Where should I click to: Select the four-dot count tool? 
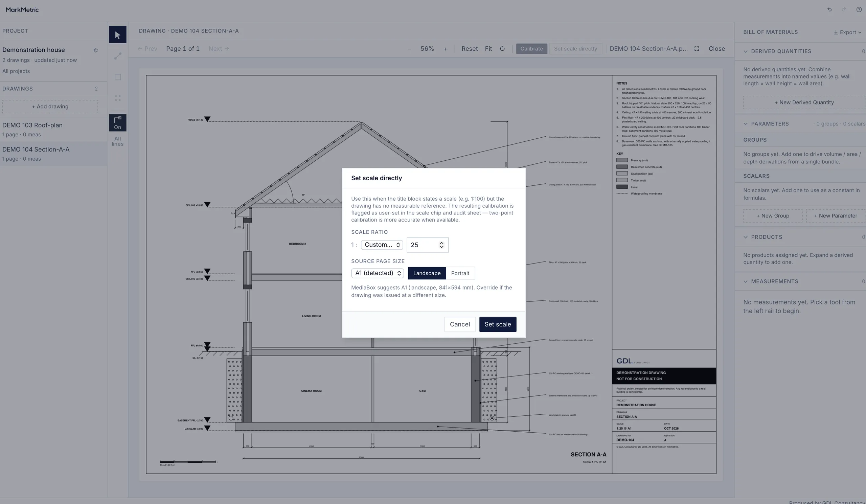[x=117, y=98]
